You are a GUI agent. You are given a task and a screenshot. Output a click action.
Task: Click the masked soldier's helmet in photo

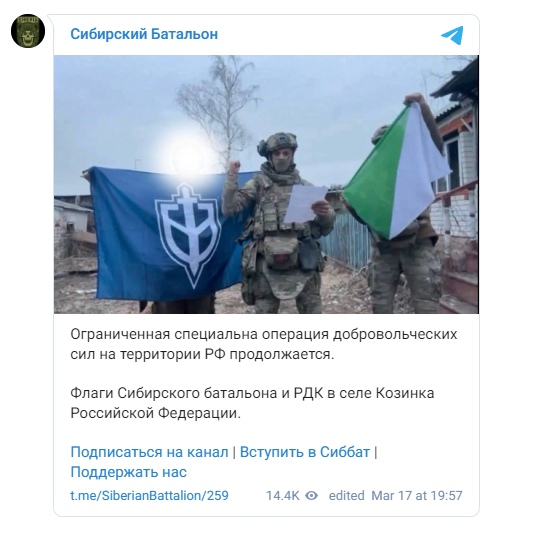278,144
